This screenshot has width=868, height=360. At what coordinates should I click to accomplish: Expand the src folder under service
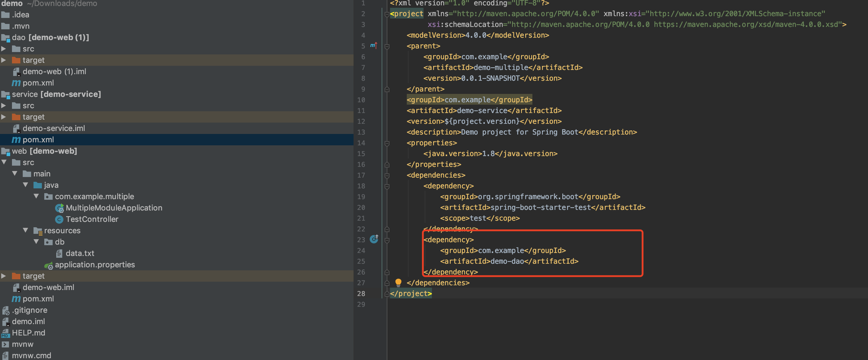click(4, 106)
